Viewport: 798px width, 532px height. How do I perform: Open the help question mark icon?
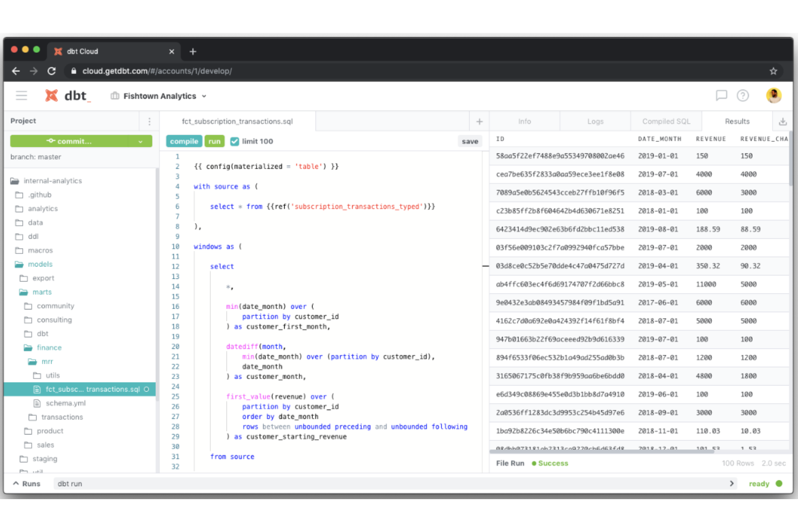(x=743, y=95)
